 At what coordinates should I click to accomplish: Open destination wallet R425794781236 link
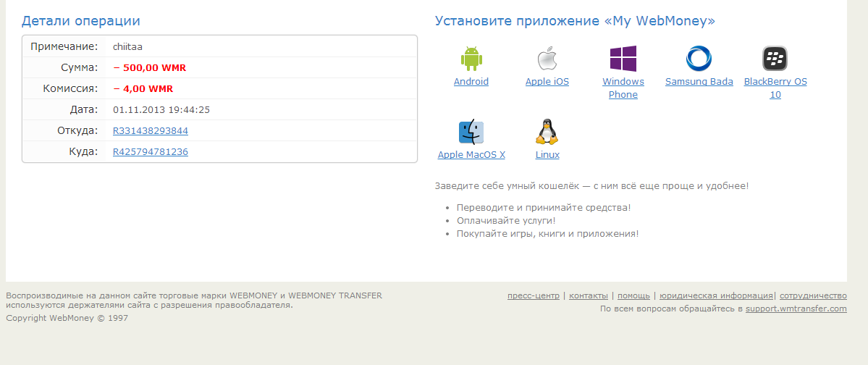click(151, 151)
